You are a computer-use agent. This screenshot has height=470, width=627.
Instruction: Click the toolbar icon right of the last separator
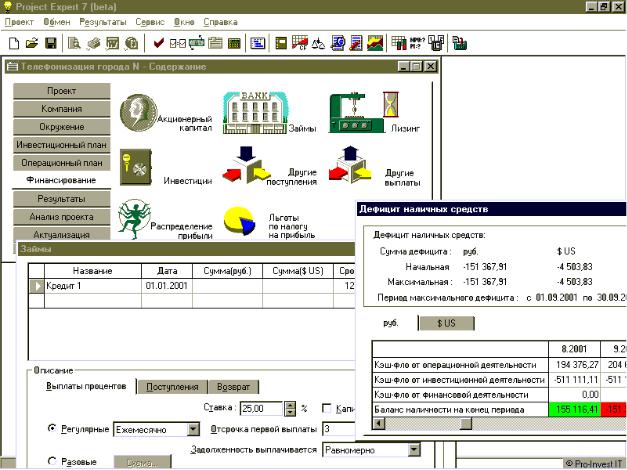click(460, 43)
